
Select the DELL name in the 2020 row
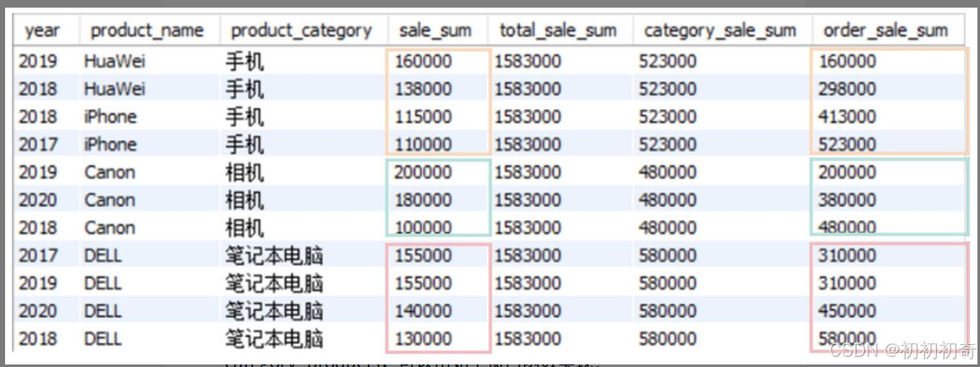coord(103,310)
